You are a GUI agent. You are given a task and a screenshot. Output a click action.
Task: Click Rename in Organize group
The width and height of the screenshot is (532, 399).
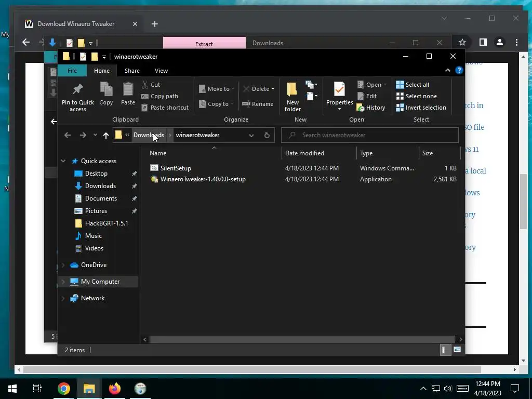[258, 104]
